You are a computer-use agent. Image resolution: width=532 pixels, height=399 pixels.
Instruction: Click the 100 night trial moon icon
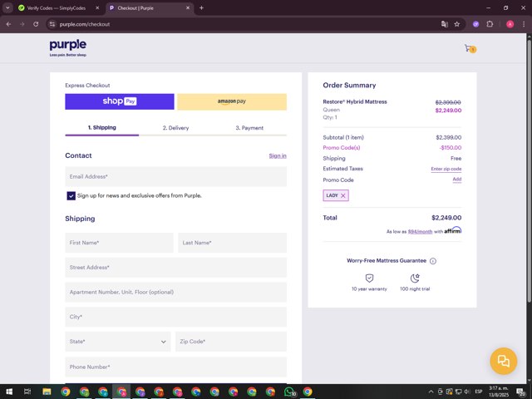415,278
